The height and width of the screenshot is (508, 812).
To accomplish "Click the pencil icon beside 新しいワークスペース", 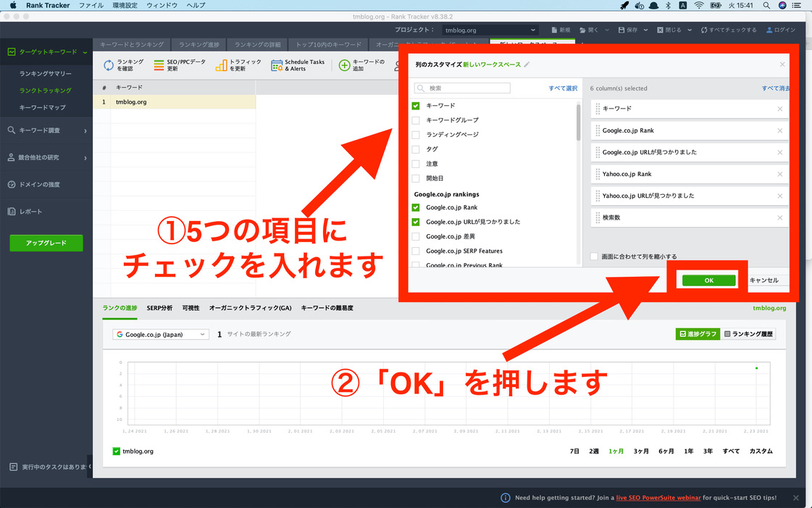I will point(527,64).
